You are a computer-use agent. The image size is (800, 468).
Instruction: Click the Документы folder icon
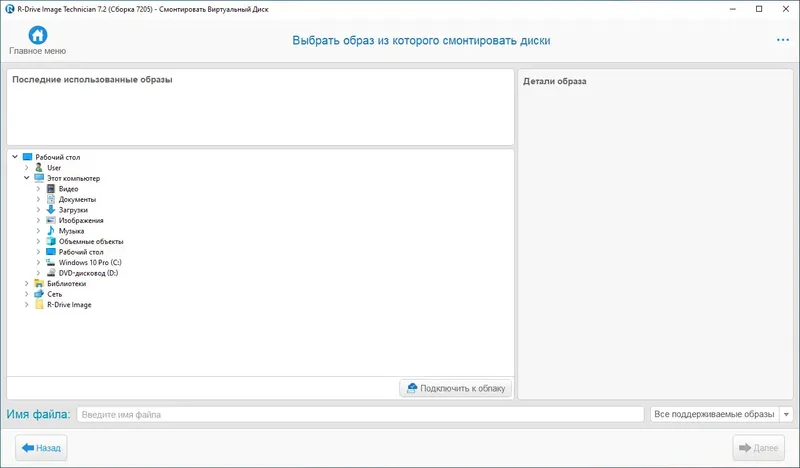pos(51,199)
